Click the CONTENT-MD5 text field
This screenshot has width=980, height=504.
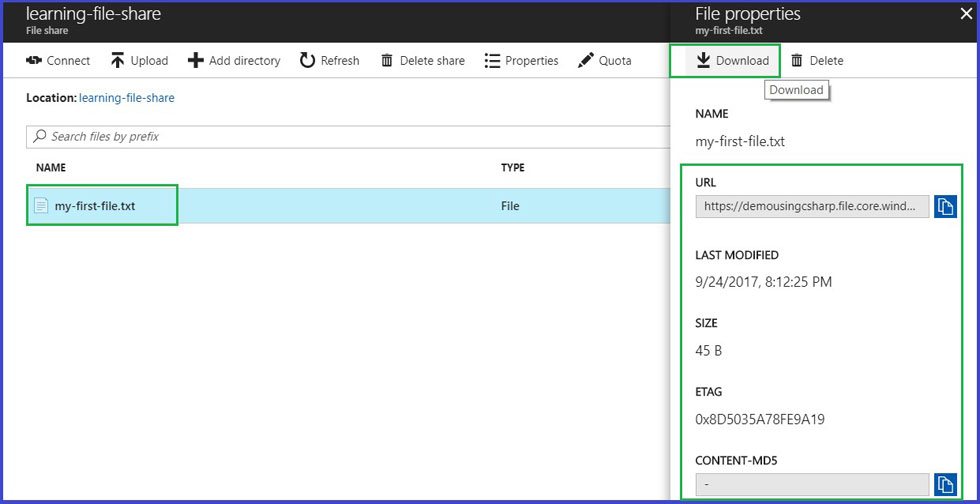[x=811, y=485]
